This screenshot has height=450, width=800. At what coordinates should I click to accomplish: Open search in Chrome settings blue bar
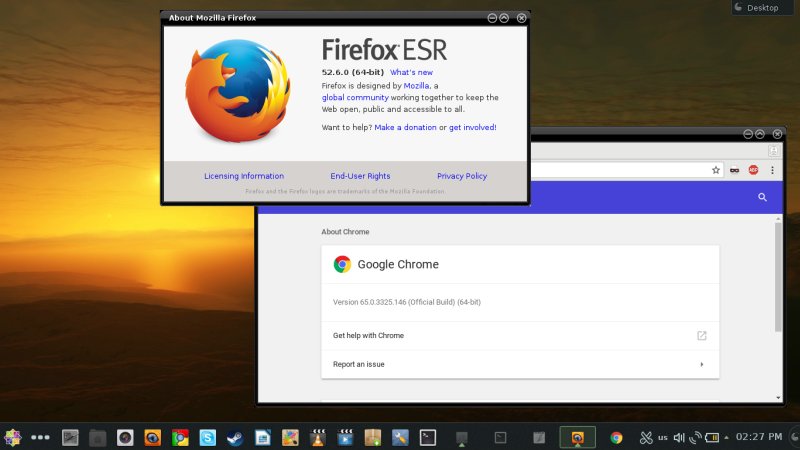(x=762, y=197)
